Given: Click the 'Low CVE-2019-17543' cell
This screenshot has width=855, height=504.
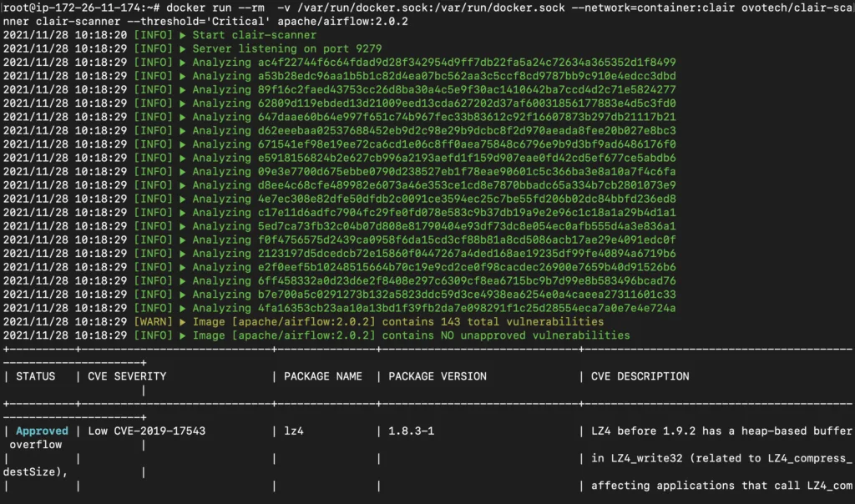Looking at the screenshot, I should 147,431.
